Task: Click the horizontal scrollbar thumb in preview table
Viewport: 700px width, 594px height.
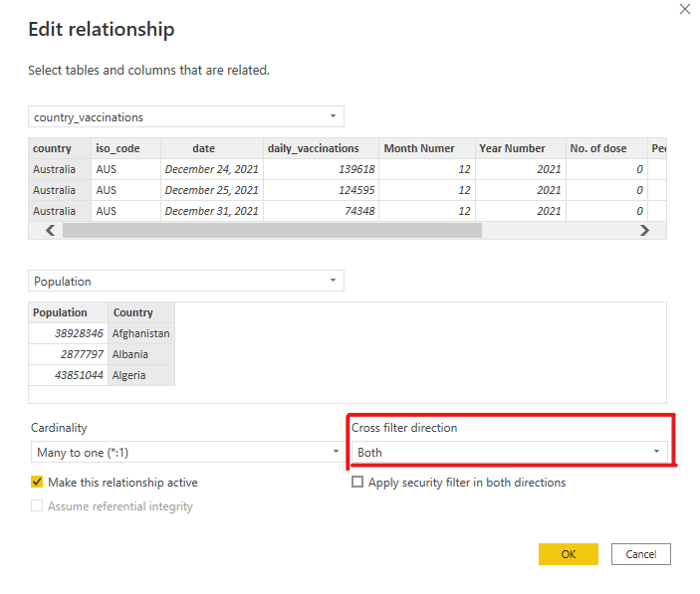Action: tap(272, 231)
